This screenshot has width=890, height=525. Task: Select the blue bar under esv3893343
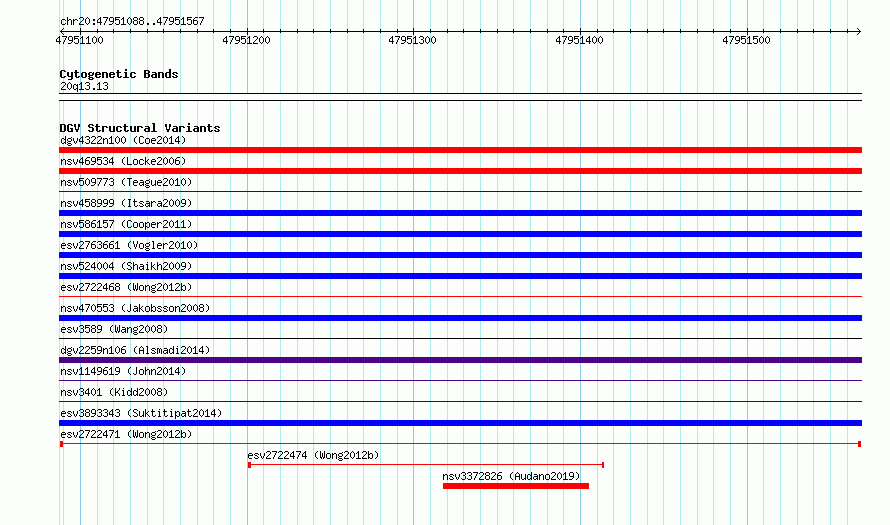[x=460, y=423]
